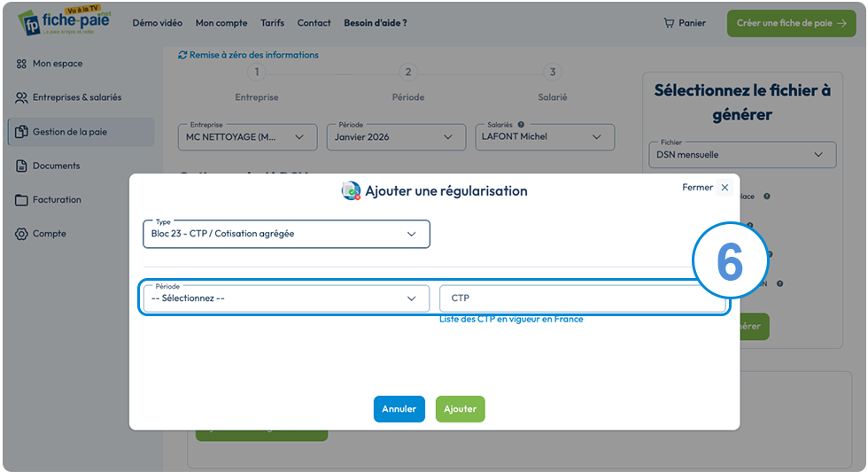Click the fiche-paie logo
This screenshot has height=472, width=868.
click(64, 21)
